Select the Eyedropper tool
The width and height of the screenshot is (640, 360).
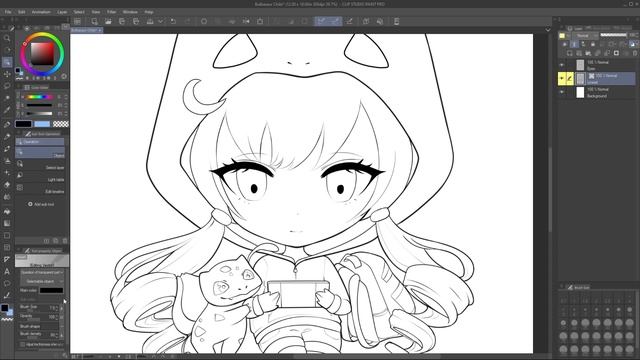coord(7,110)
